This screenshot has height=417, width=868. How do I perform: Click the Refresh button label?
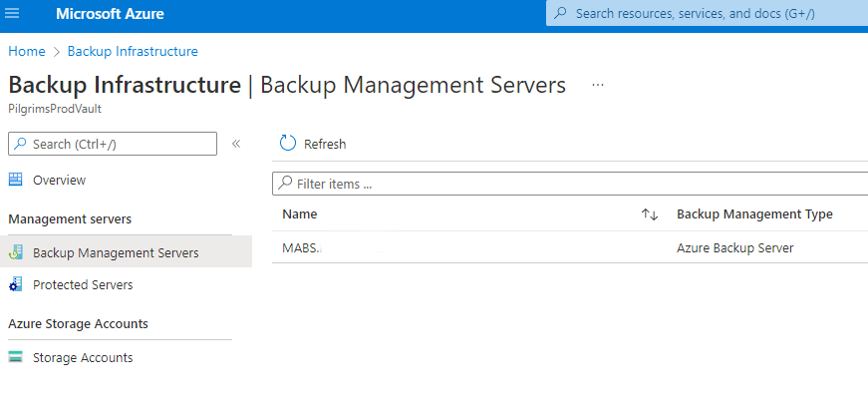pos(325,145)
